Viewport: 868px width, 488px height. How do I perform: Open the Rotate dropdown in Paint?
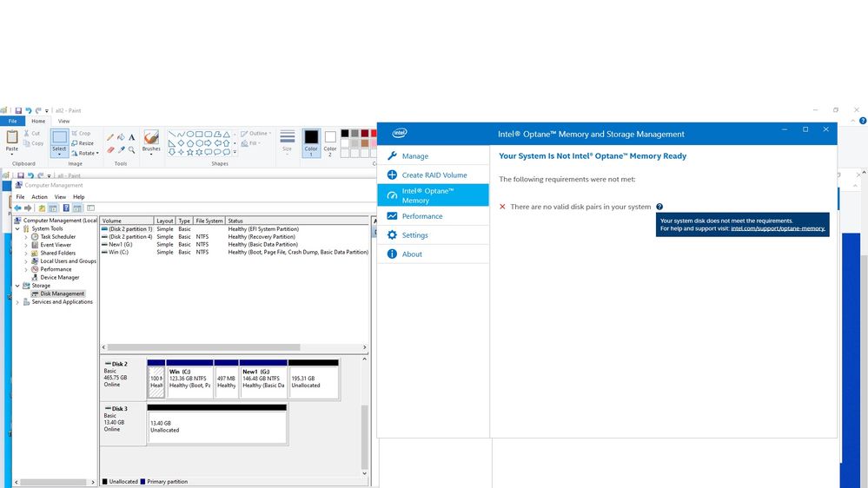[x=84, y=154]
